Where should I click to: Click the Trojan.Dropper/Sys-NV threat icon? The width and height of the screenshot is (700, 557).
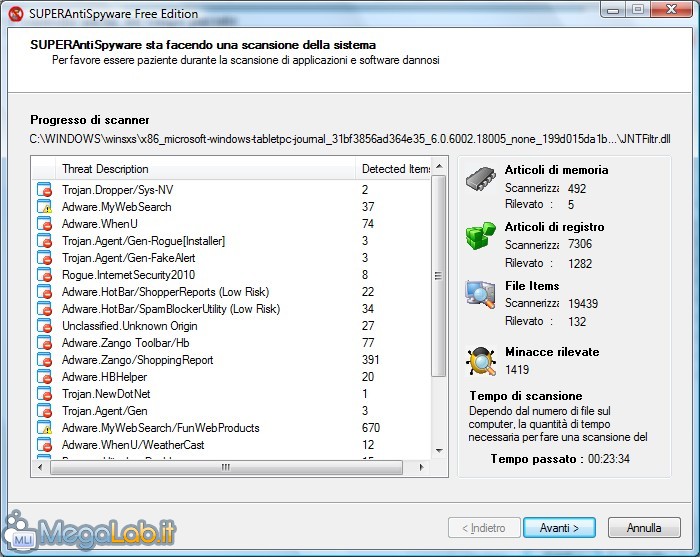pos(44,189)
